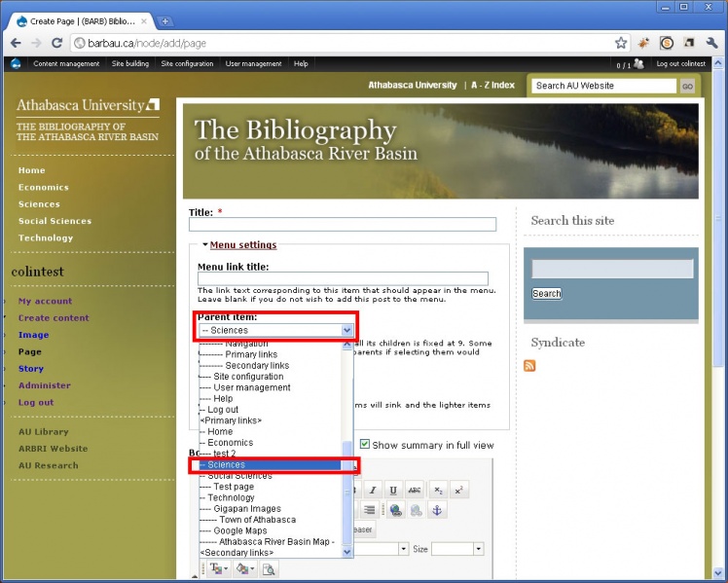This screenshot has width=728, height=583.
Task: Open A - Z Index link
Action: click(492, 85)
